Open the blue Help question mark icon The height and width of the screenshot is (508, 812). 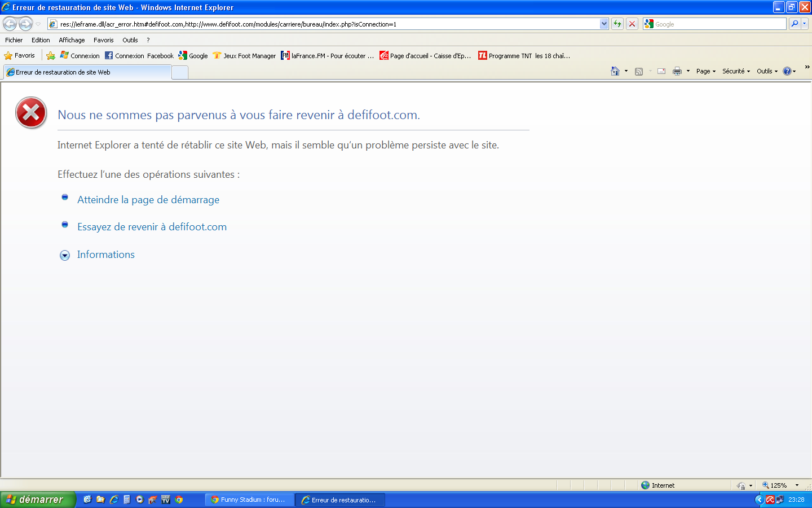(787, 71)
